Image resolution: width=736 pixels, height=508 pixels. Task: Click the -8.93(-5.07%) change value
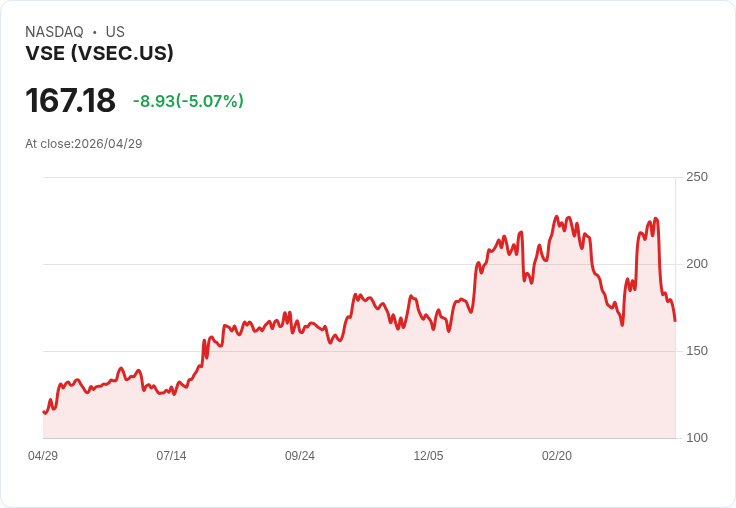[x=188, y=101]
